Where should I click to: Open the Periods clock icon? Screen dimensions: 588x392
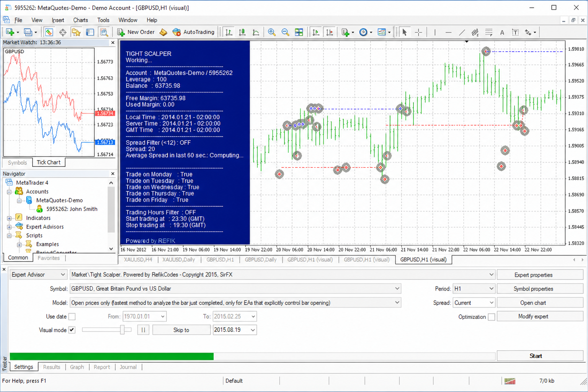pos(364,32)
